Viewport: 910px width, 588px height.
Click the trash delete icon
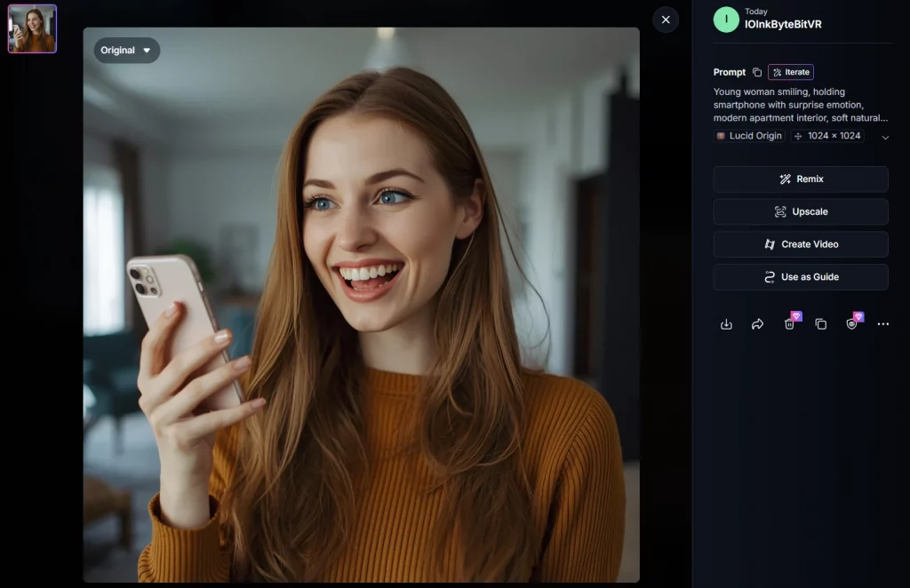point(789,325)
